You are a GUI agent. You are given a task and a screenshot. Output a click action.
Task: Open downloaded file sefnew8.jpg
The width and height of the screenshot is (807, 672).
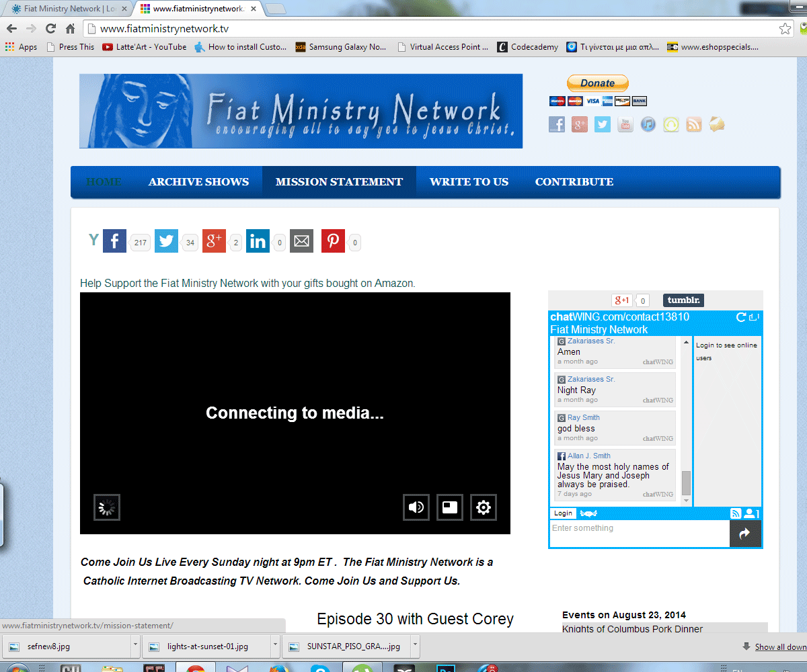point(67,646)
